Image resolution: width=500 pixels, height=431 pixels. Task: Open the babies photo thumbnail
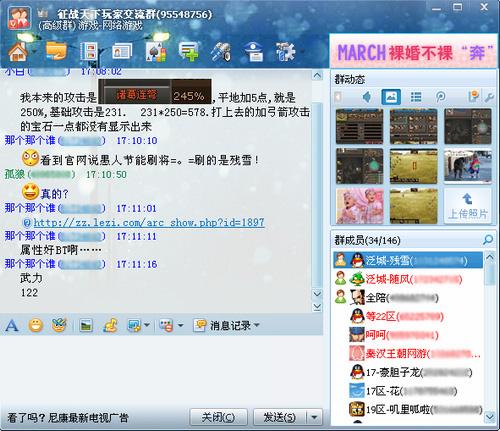[359, 206]
